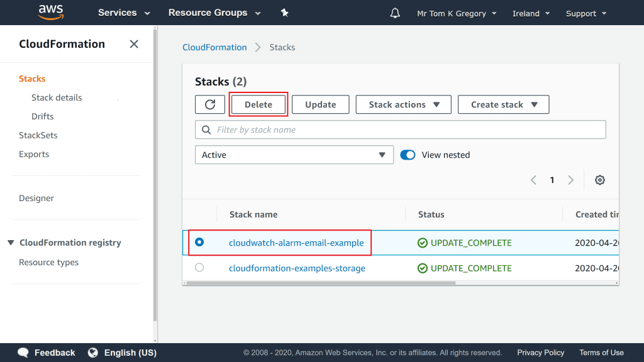Click the AWS logo home icon
This screenshot has height=362, width=644.
coord(51,12)
